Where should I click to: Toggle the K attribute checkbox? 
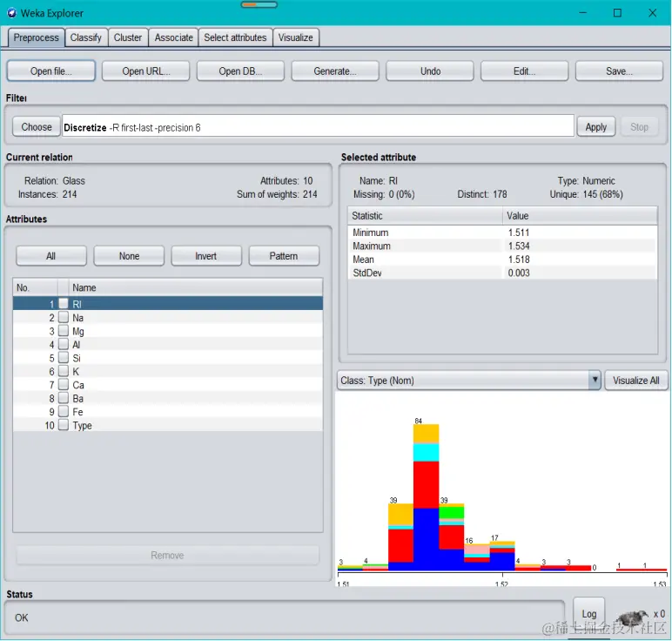(x=64, y=371)
